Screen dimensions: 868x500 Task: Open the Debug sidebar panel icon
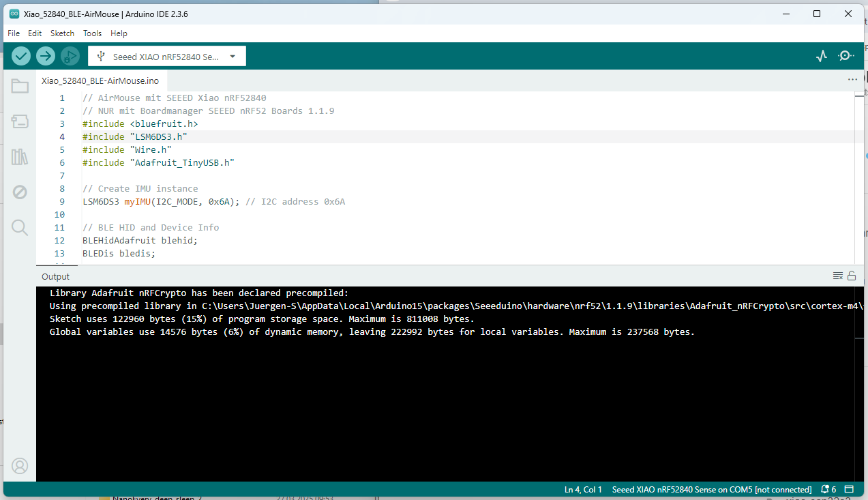coord(20,192)
